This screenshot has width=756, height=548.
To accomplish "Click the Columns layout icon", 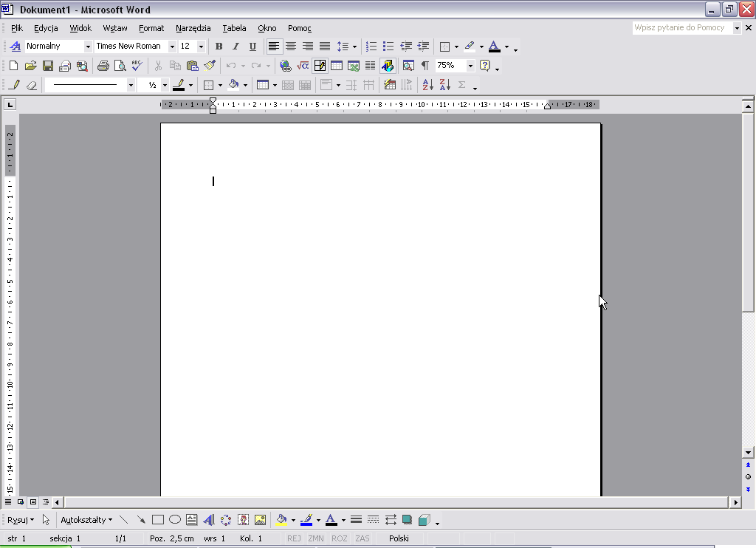I will point(371,66).
